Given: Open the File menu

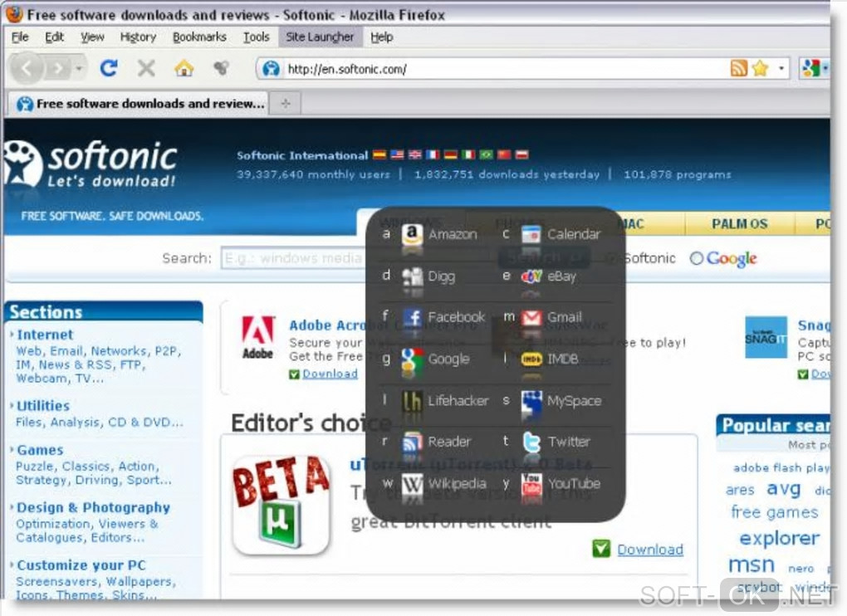Looking at the screenshot, I should 20,37.
